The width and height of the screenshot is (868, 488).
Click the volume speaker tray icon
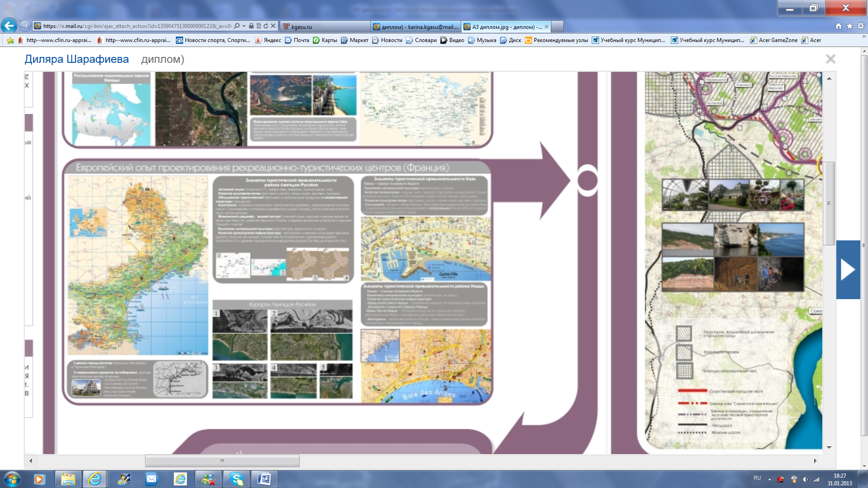pyautogui.click(x=805, y=479)
